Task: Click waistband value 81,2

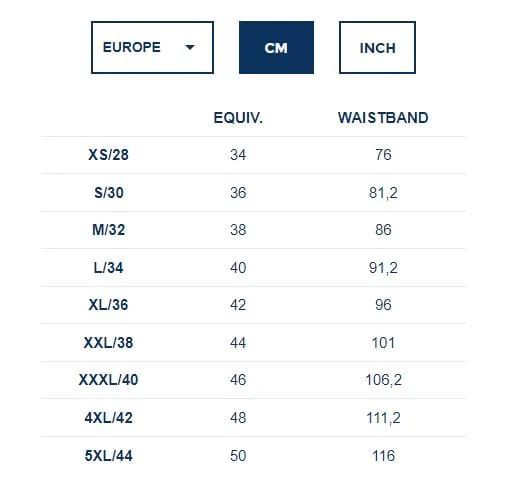Action: (x=383, y=193)
